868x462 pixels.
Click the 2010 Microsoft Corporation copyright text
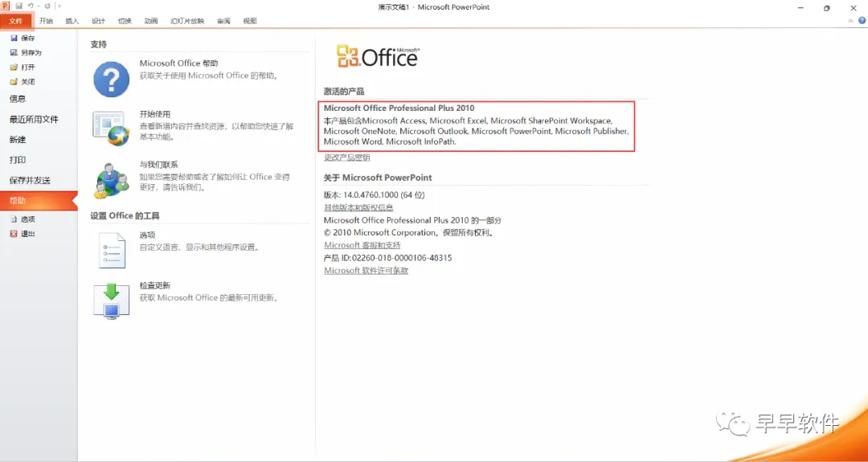pos(408,233)
